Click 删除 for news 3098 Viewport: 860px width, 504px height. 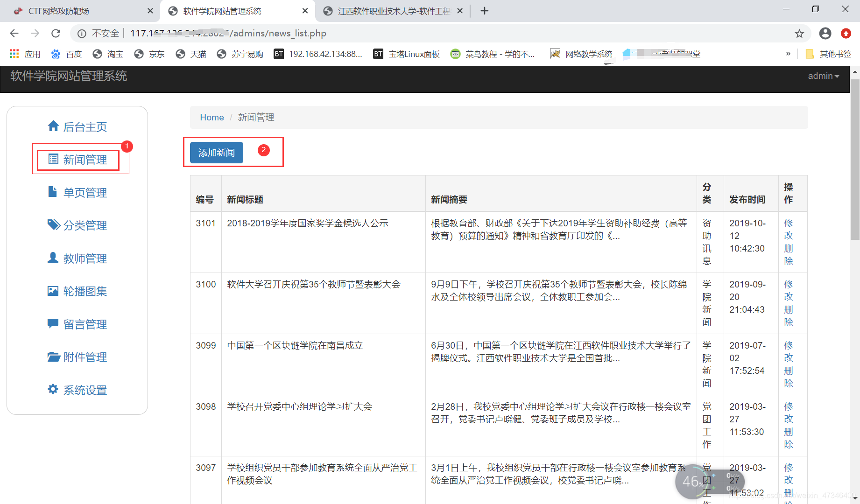[x=789, y=438]
